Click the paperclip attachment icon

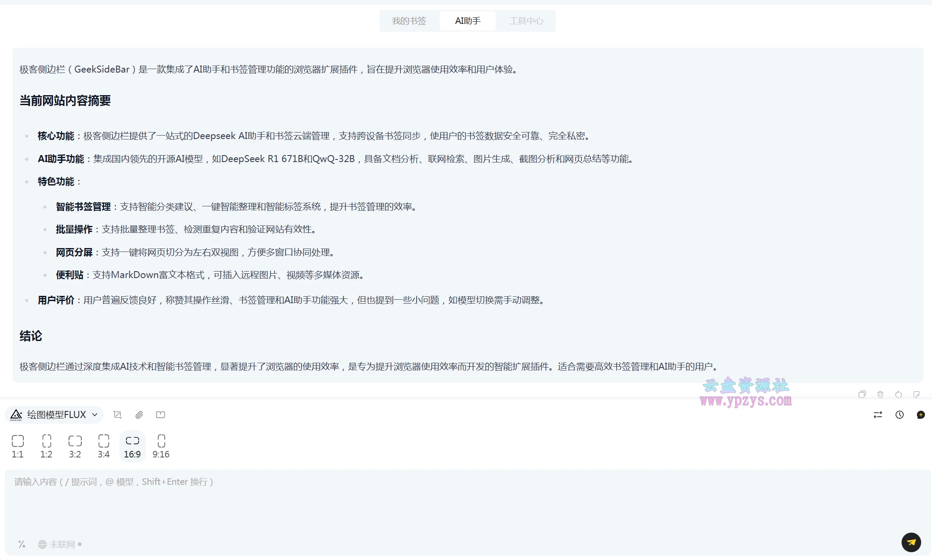[x=139, y=415]
